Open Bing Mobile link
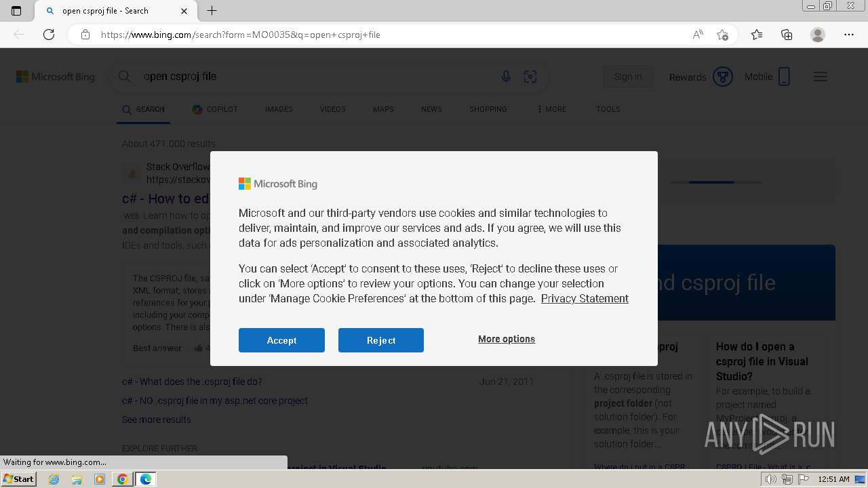This screenshot has height=488, width=868. (x=768, y=77)
